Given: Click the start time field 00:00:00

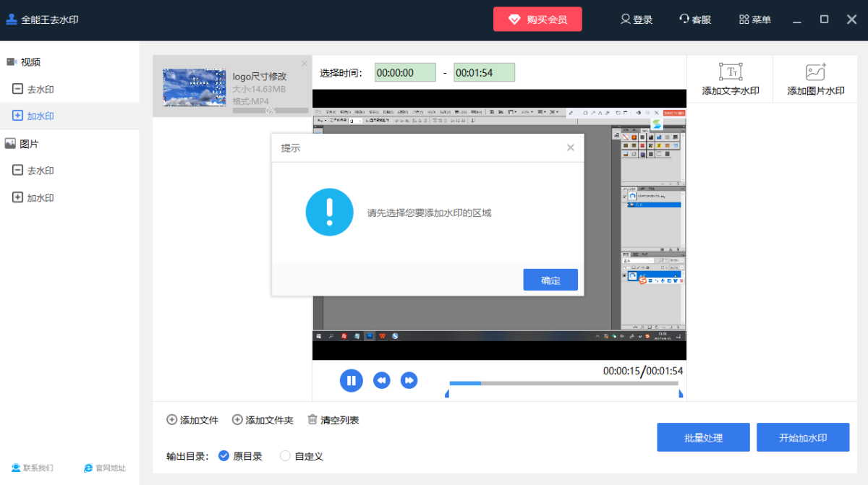Looking at the screenshot, I should click(x=405, y=72).
